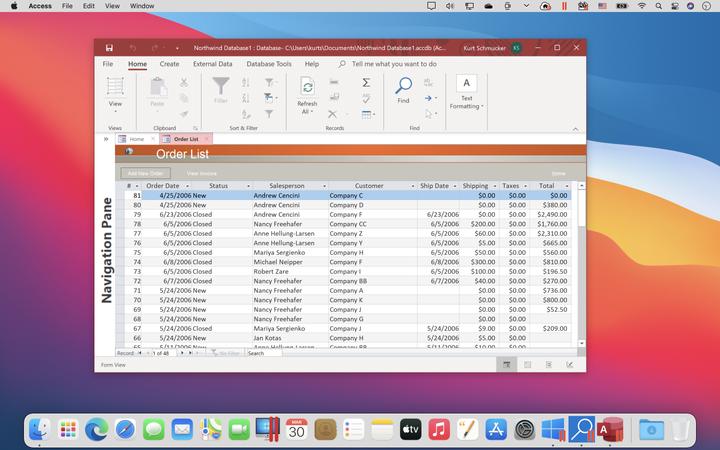Click the Save icon in title bar
This screenshot has width=720, height=450.
pyautogui.click(x=109, y=48)
